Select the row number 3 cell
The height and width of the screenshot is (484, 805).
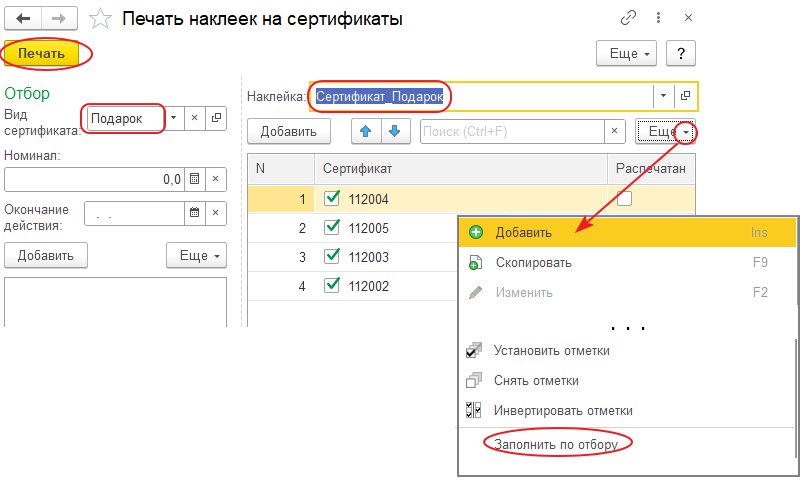click(281, 257)
